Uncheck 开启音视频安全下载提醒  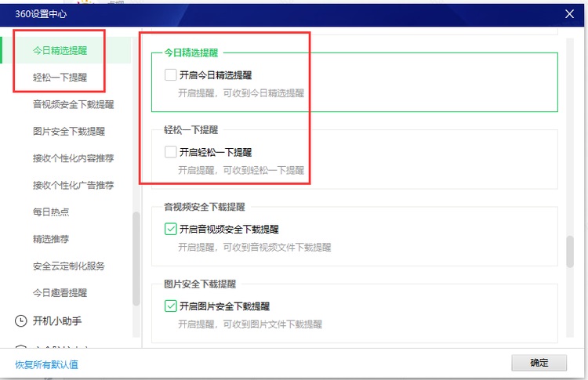pos(171,230)
